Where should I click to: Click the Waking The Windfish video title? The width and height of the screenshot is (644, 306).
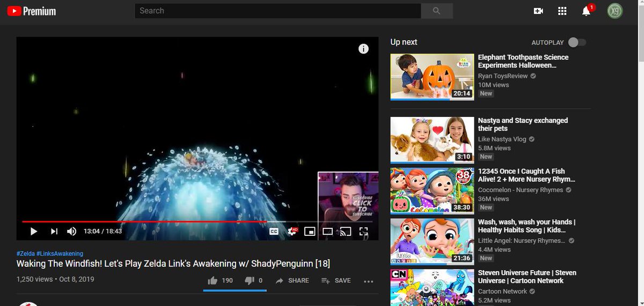point(173,264)
